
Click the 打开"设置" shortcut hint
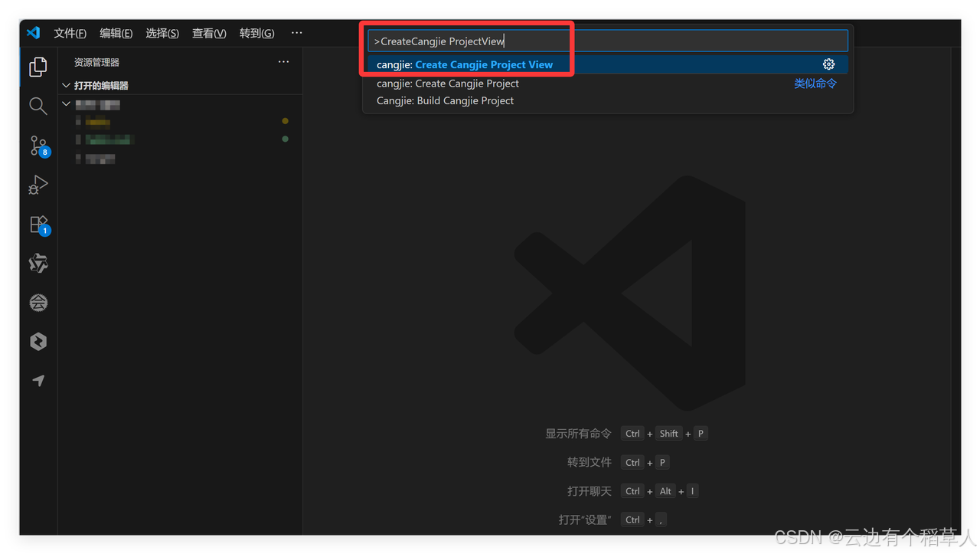(585, 520)
